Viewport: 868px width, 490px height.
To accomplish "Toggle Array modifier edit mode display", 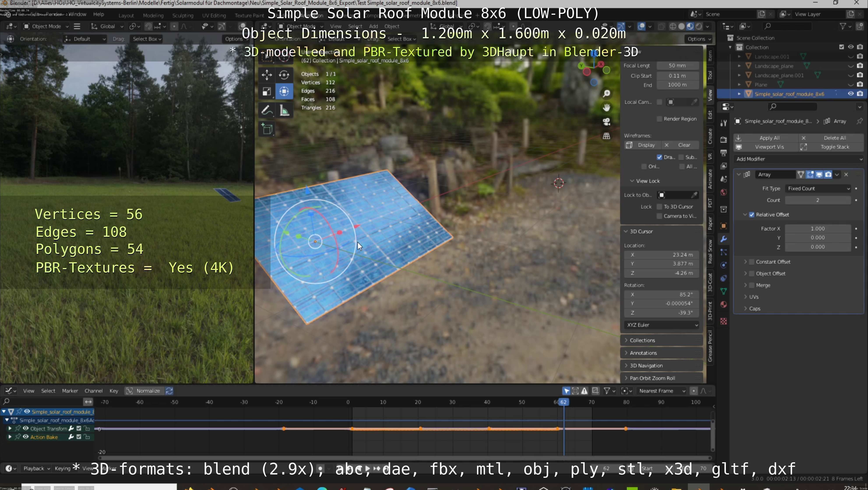I will pos(810,174).
